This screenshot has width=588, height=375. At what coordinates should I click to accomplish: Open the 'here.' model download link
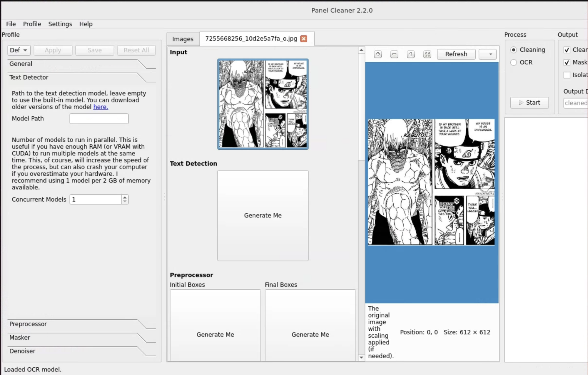(101, 107)
